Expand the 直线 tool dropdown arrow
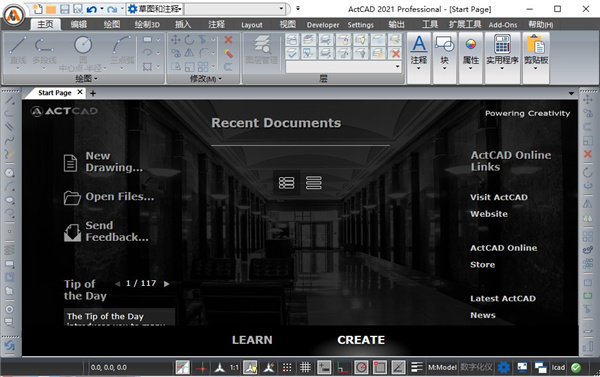This screenshot has height=377, width=600. (x=18, y=69)
